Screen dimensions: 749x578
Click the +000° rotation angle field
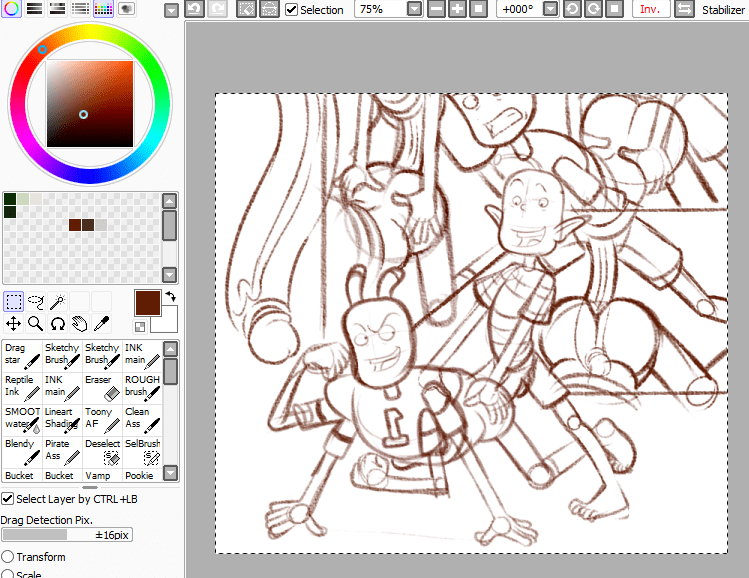click(520, 9)
